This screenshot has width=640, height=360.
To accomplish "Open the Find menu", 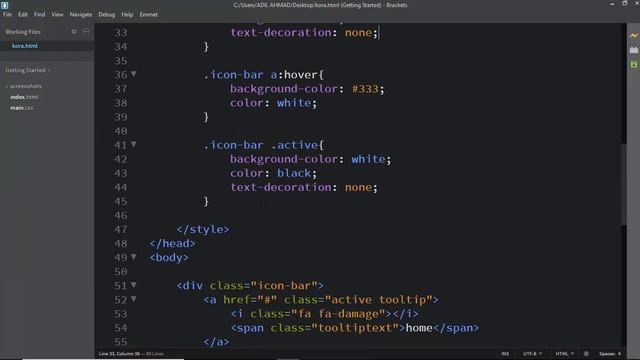I will 40,14.
